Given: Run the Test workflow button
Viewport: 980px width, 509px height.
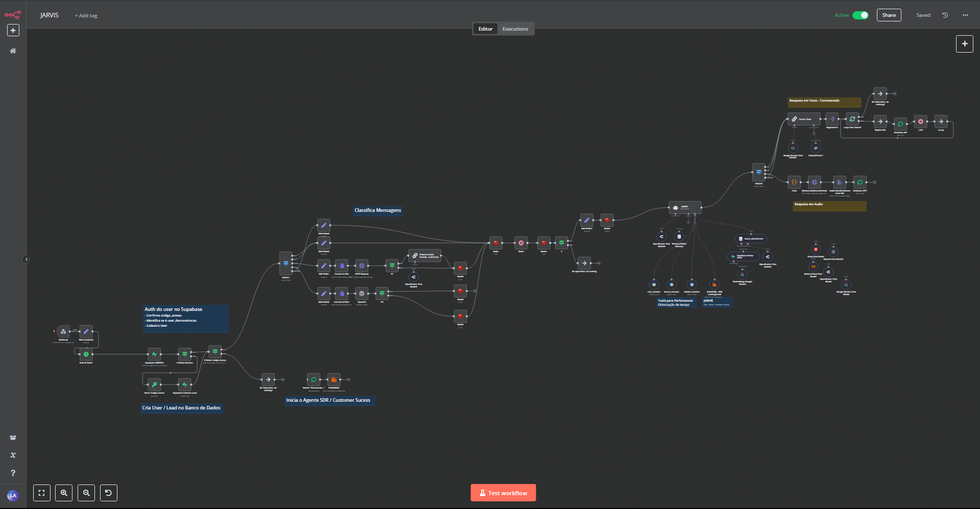Looking at the screenshot, I should 503,493.
